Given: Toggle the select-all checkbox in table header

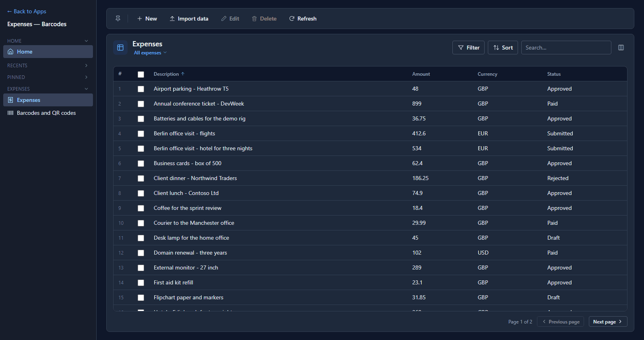Looking at the screenshot, I should pyautogui.click(x=141, y=74).
